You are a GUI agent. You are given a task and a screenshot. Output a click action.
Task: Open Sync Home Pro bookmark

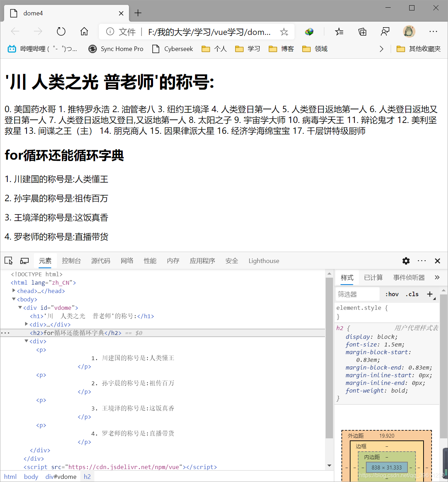point(116,49)
